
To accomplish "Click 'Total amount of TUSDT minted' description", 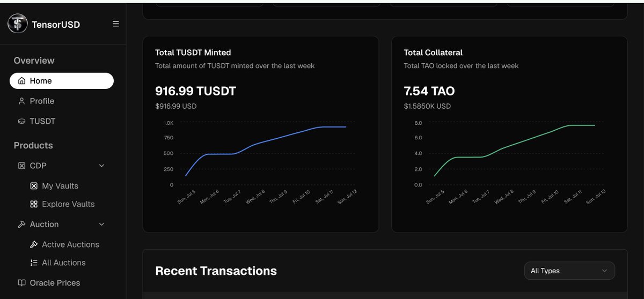I will [x=235, y=66].
